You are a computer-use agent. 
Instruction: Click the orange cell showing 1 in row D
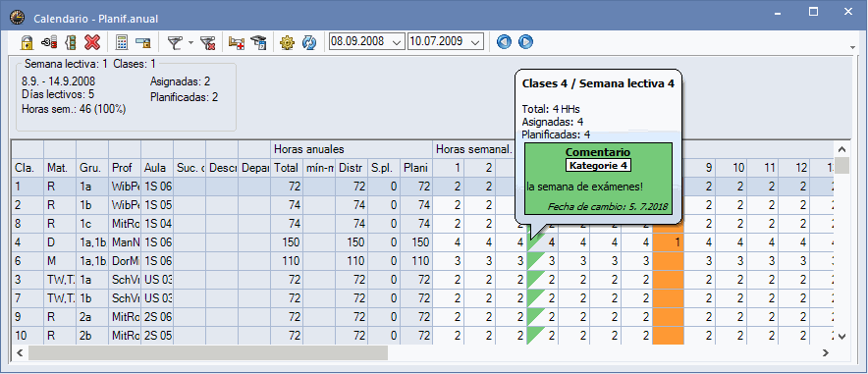[668, 242]
